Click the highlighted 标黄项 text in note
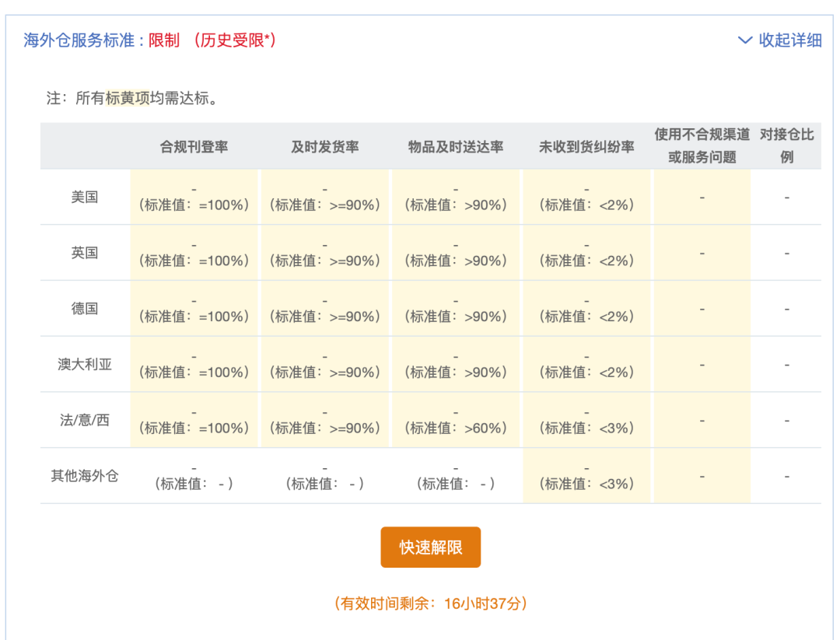840x640 pixels. [128, 99]
